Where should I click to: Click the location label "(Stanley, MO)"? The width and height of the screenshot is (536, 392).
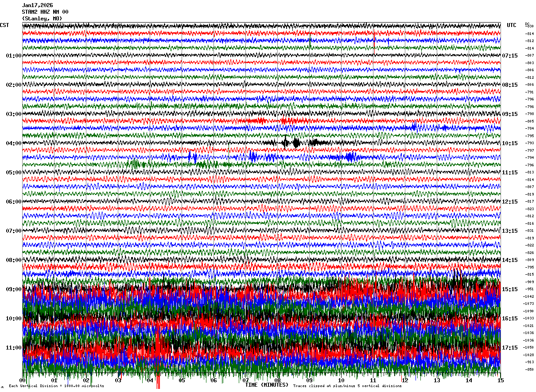pyautogui.click(x=42, y=19)
